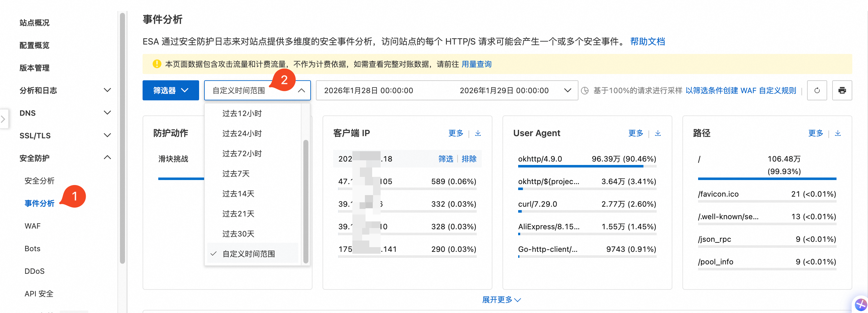Click 以筛选条件创建 WAF 自定义规则 link
868x313 pixels.
pos(741,91)
